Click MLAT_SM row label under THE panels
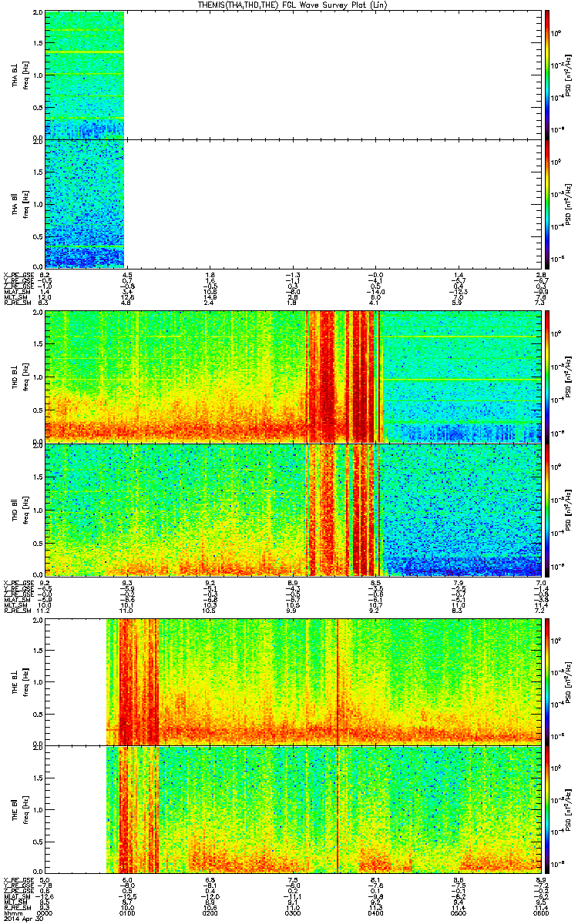 pyautogui.click(x=16, y=896)
